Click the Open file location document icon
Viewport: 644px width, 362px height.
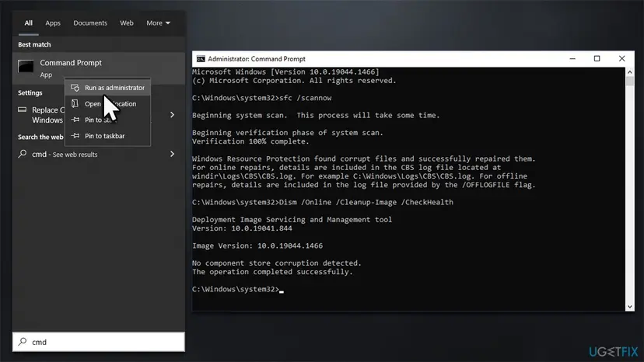point(75,103)
